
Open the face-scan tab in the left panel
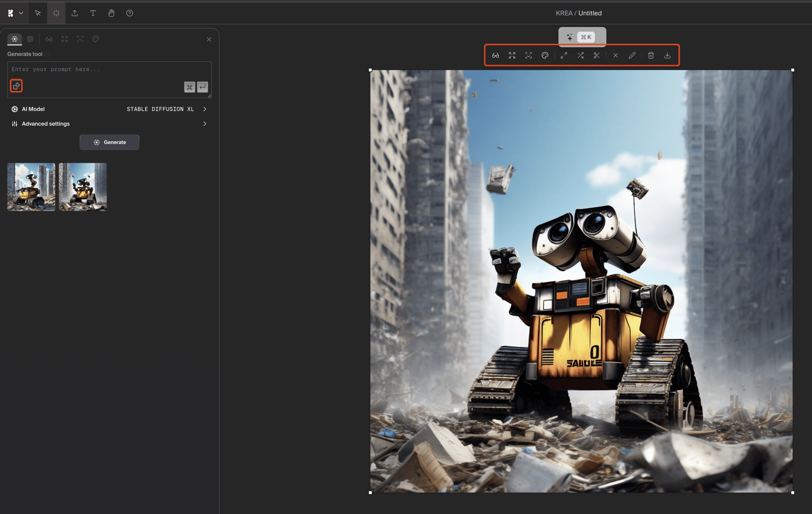[80, 39]
